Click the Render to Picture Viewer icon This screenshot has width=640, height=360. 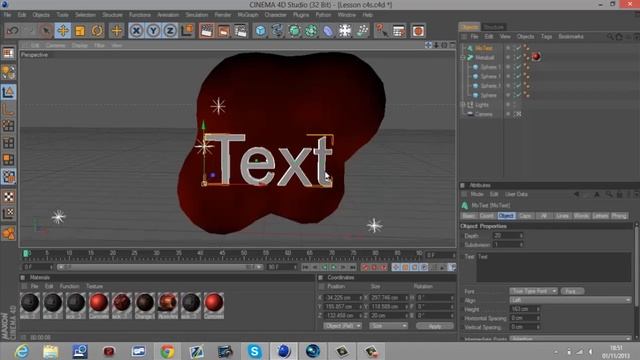point(223,31)
